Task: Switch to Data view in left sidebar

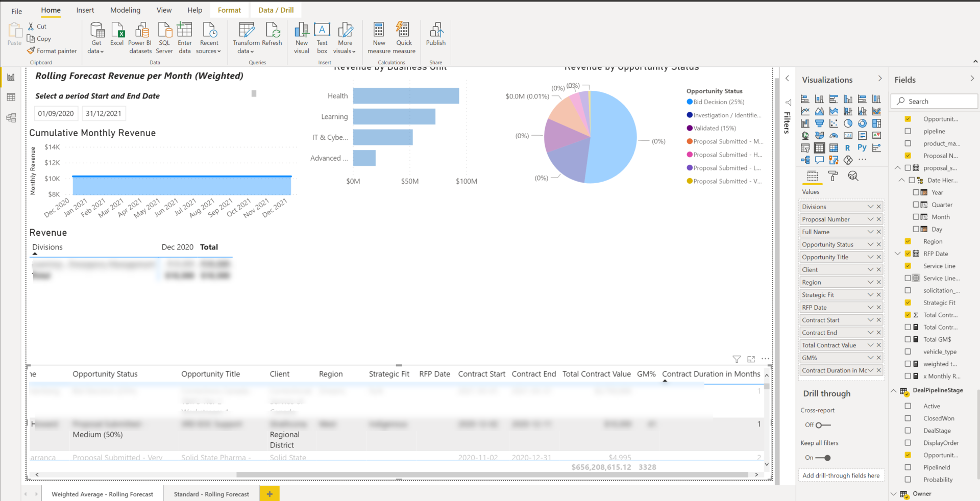Action: tap(11, 97)
